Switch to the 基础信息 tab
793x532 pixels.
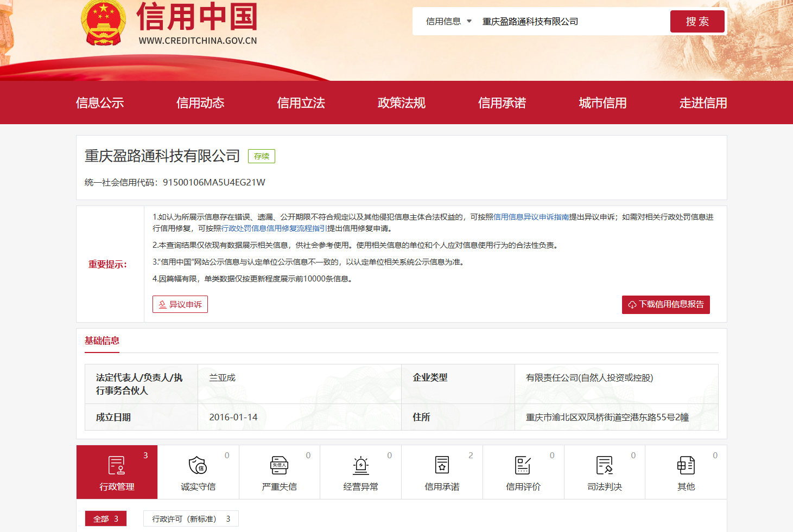pyautogui.click(x=102, y=341)
